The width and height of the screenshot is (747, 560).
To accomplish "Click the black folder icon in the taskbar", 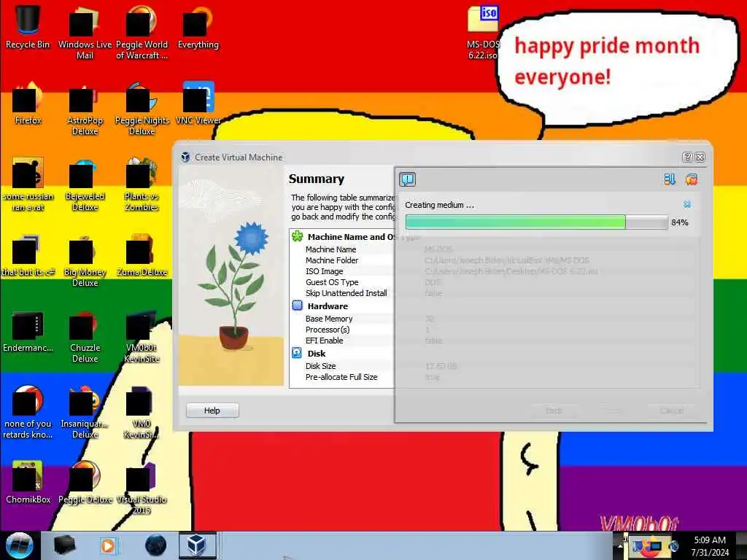I will coord(64,545).
